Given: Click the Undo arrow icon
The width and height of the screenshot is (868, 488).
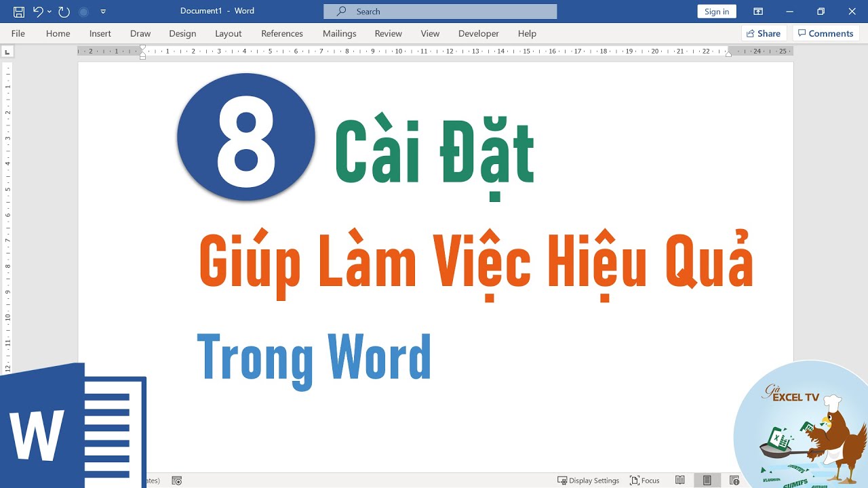Looking at the screenshot, I should pyautogui.click(x=38, y=12).
